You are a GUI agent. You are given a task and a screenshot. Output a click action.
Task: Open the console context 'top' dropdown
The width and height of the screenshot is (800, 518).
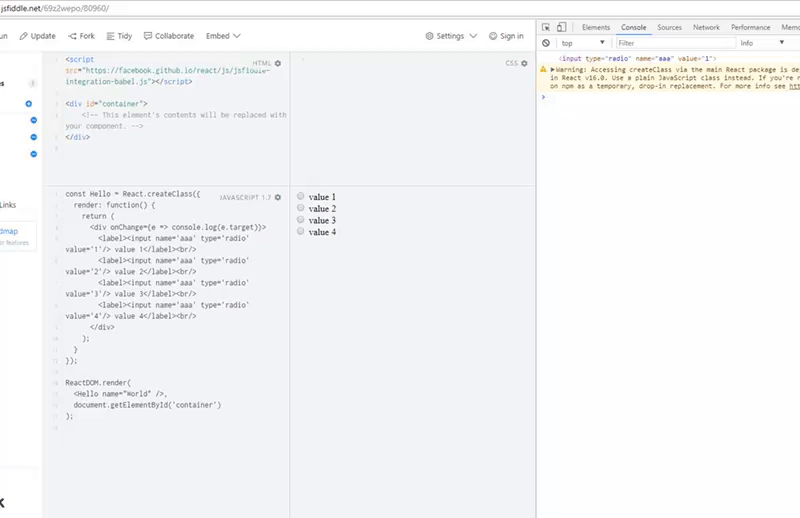[x=583, y=43]
